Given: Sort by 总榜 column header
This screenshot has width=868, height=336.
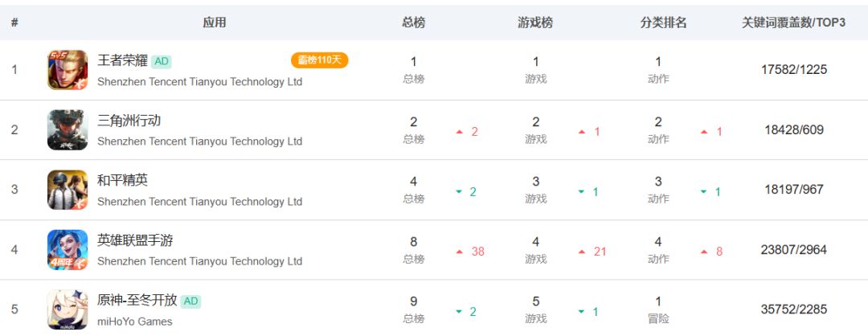Looking at the screenshot, I should tap(414, 23).
